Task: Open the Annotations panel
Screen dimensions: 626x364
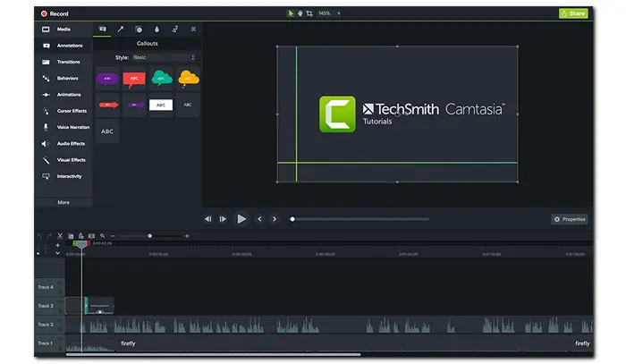Action: (x=63, y=46)
